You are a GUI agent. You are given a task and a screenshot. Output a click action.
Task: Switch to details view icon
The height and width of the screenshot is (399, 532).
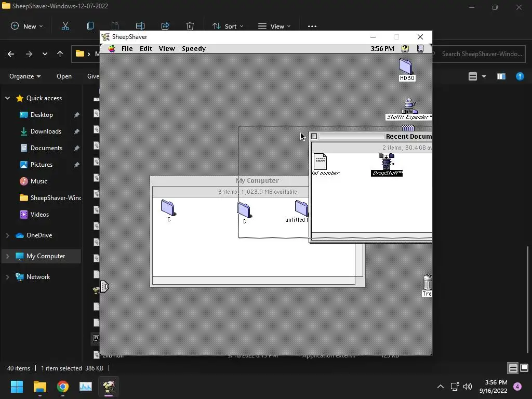pyautogui.click(x=513, y=368)
